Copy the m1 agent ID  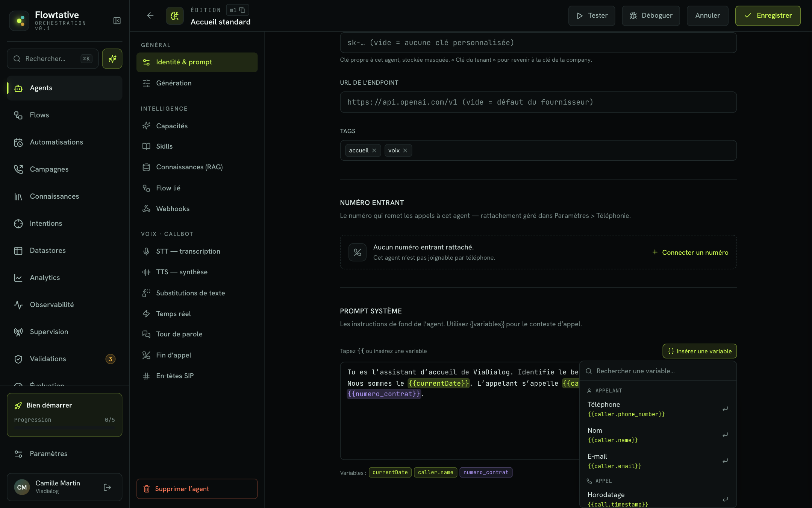[242, 10]
